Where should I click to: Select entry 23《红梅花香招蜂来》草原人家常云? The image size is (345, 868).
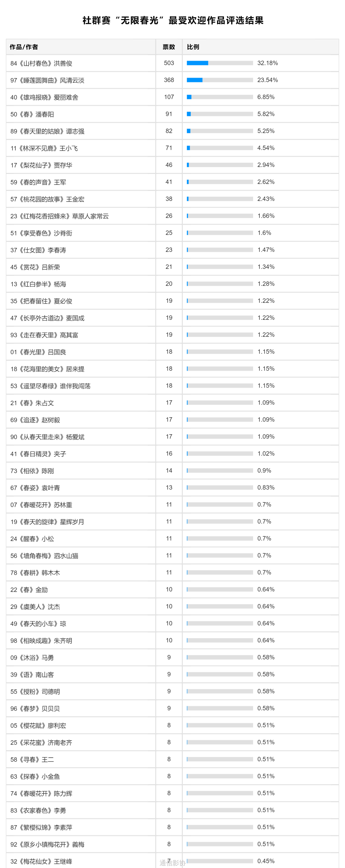click(60, 216)
